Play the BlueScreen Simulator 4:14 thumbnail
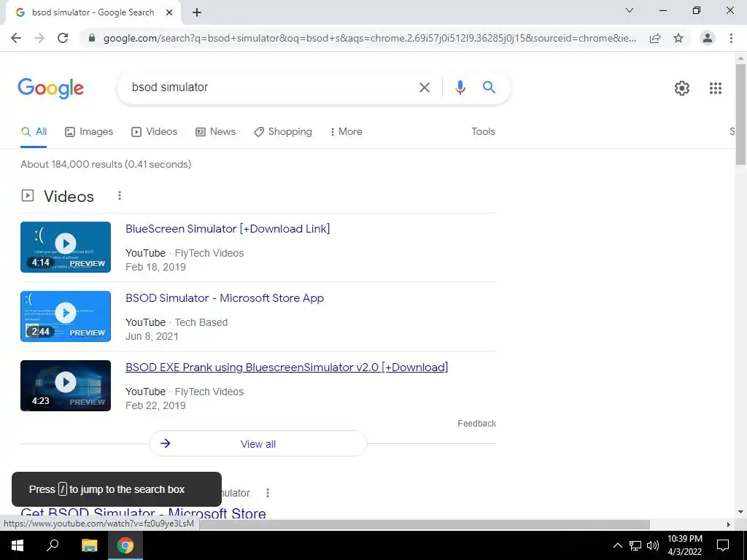The image size is (747, 560). click(66, 247)
